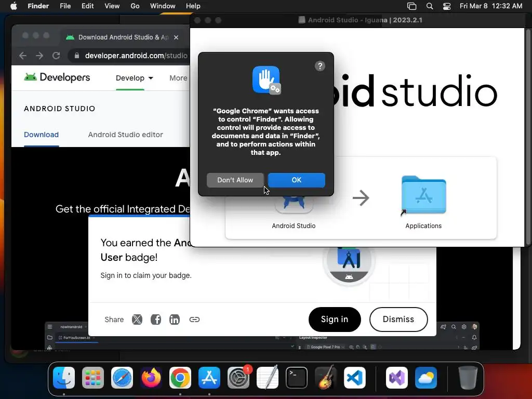Screen dimensions: 532x399
Task: Click Chrome's back navigation arrow
Action: [23, 56]
